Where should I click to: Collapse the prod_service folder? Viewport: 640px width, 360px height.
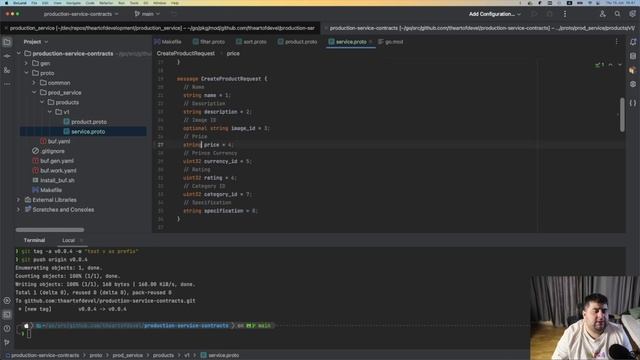tap(34, 93)
